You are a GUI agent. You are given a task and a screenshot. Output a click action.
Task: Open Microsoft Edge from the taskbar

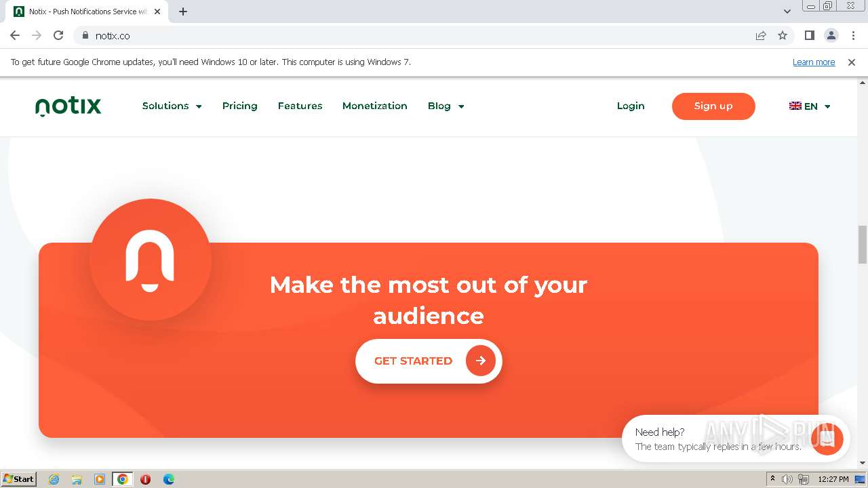click(168, 479)
